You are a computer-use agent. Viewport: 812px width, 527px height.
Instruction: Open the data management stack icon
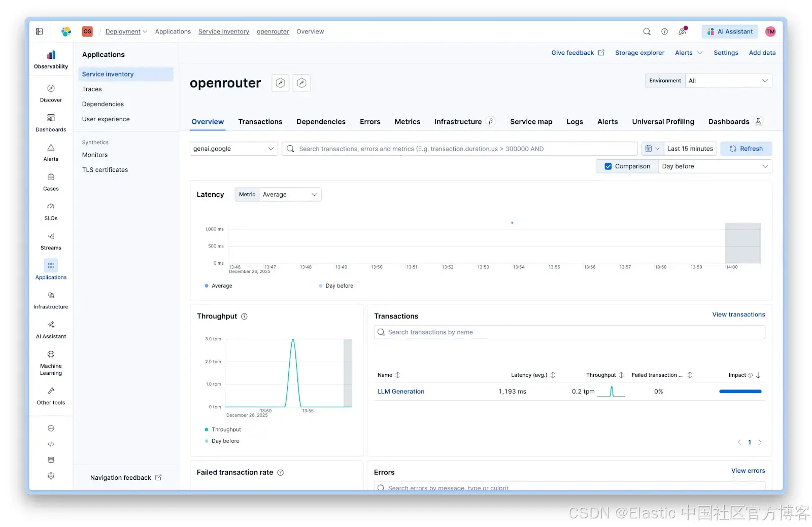(x=51, y=460)
